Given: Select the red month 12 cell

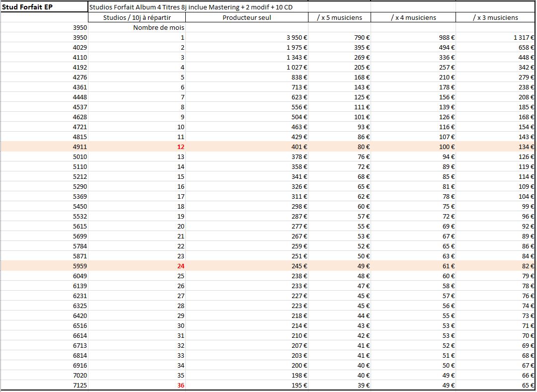Looking at the screenshot, I should (x=180, y=147).
